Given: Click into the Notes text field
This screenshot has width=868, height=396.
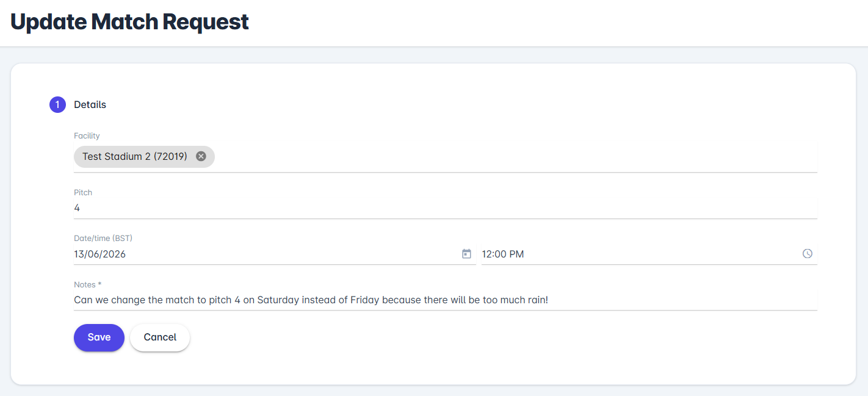Looking at the screenshot, I should pyautogui.click(x=446, y=300).
